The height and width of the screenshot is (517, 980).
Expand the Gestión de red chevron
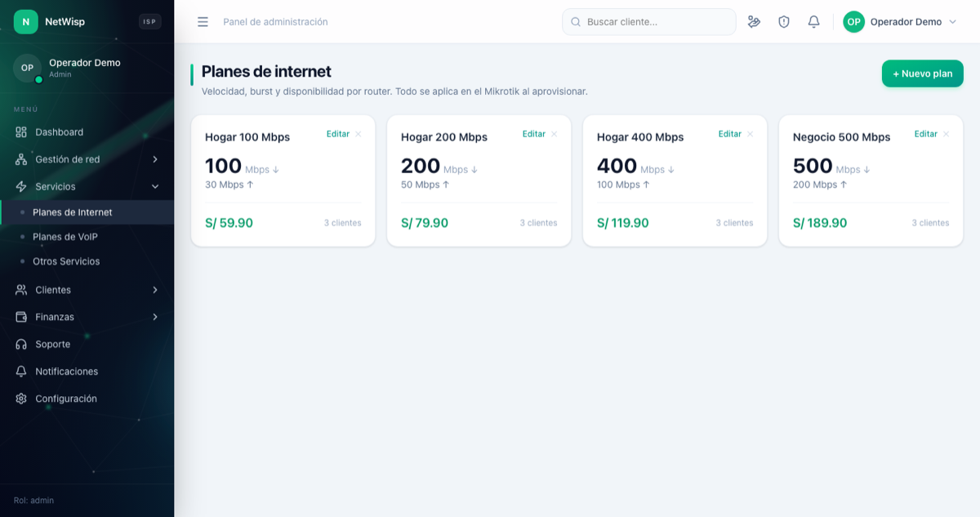point(155,159)
